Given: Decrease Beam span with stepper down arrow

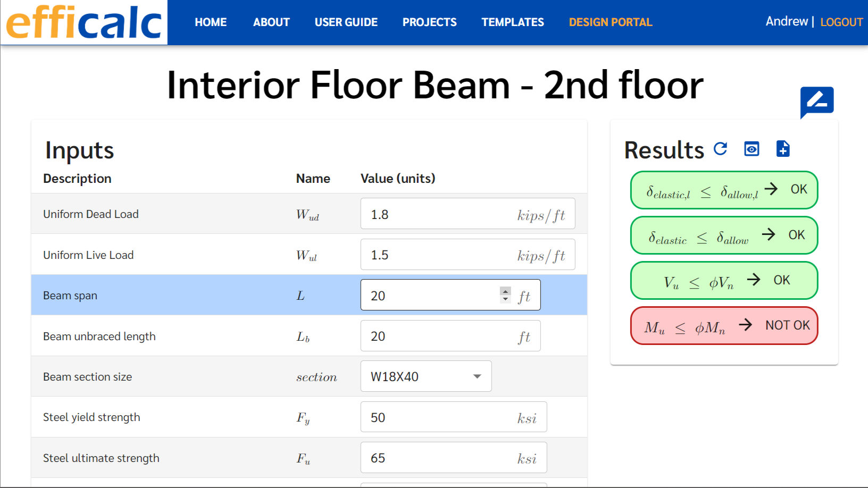Looking at the screenshot, I should 505,299.
